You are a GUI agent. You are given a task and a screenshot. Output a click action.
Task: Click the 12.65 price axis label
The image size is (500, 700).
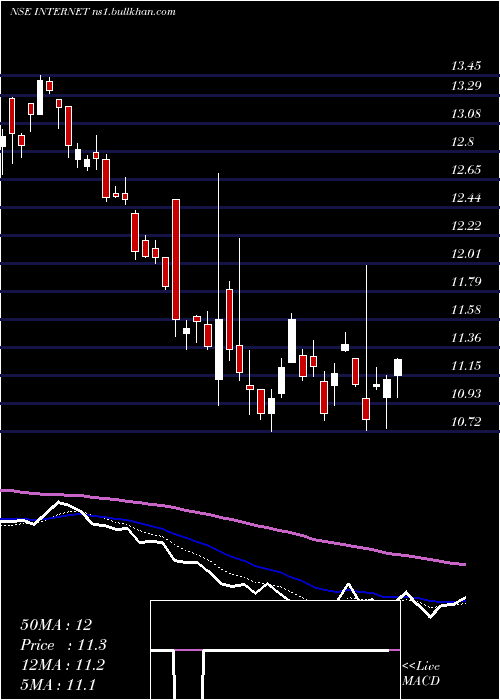tap(466, 170)
